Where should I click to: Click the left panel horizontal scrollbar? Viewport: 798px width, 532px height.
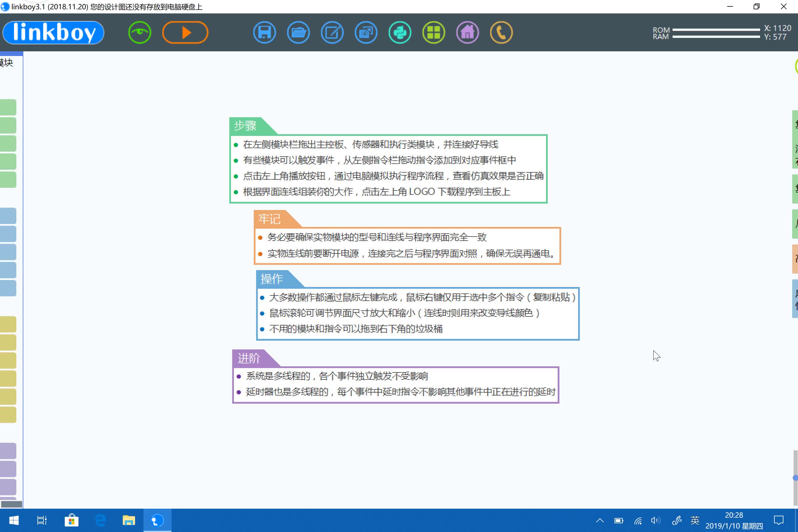pyautogui.click(x=12, y=504)
